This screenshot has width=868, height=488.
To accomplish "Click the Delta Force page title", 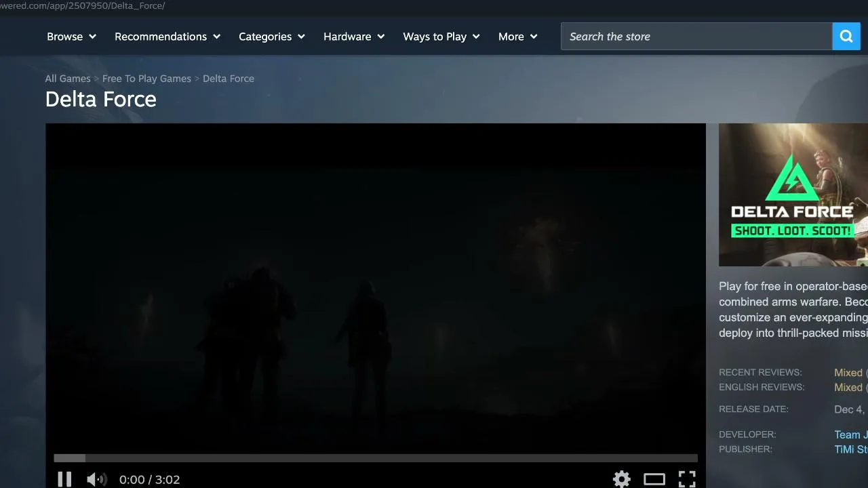I will (x=101, y=100).
